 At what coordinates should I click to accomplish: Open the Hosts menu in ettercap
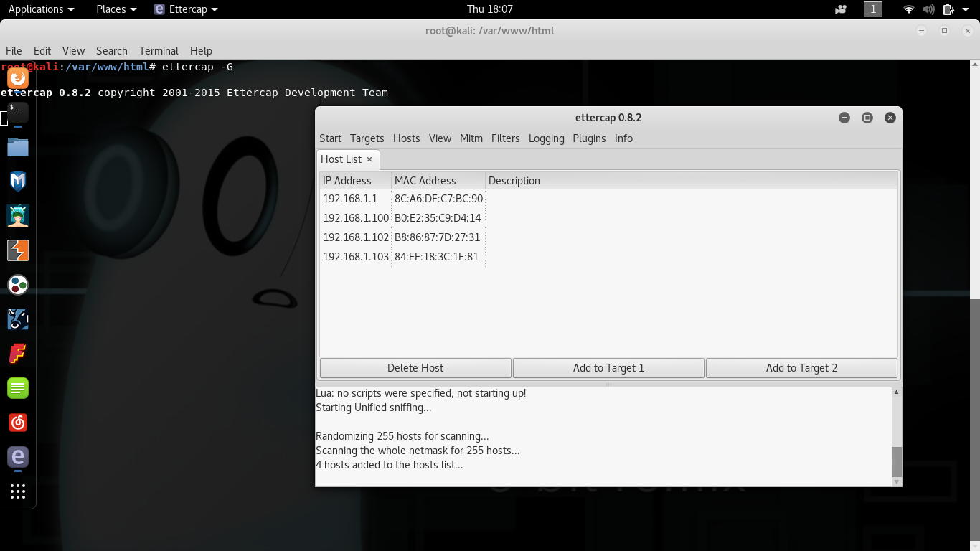click(x=406, y=138)
